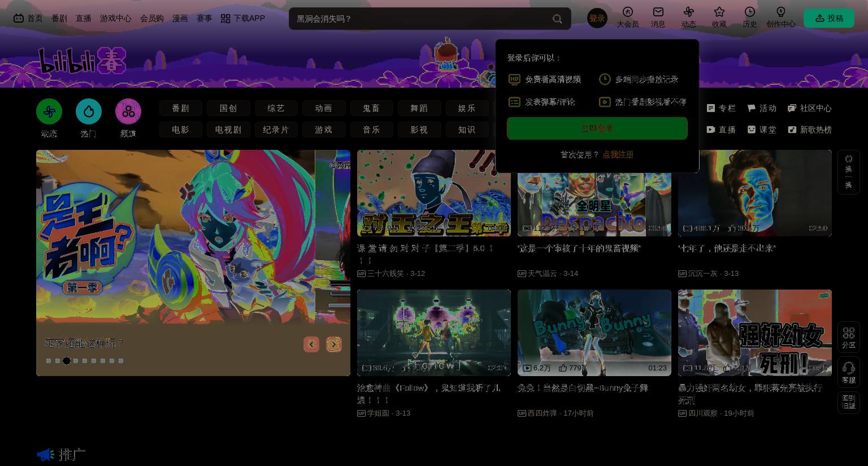This screenshot has height=466, width=868.
Task: Select the 影视 category tile
Action: [419, 130]
